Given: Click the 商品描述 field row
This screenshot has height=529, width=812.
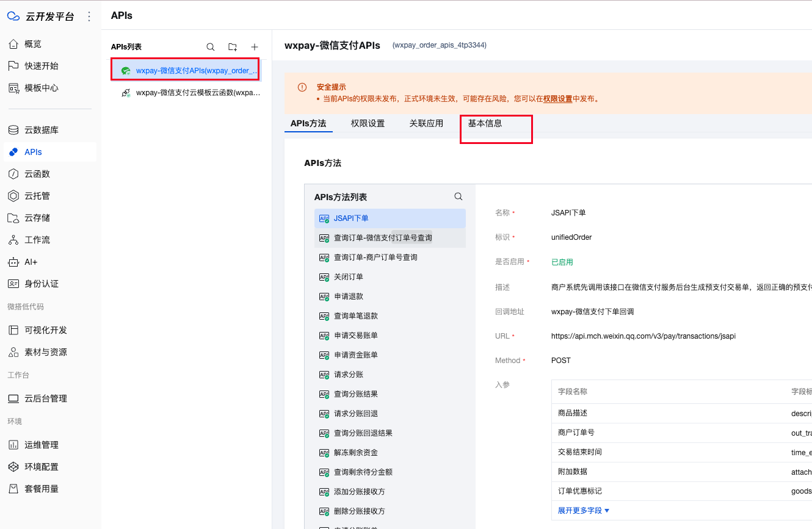Looking at the screenshot, I should pyautogui.click(x=681, y=413).
